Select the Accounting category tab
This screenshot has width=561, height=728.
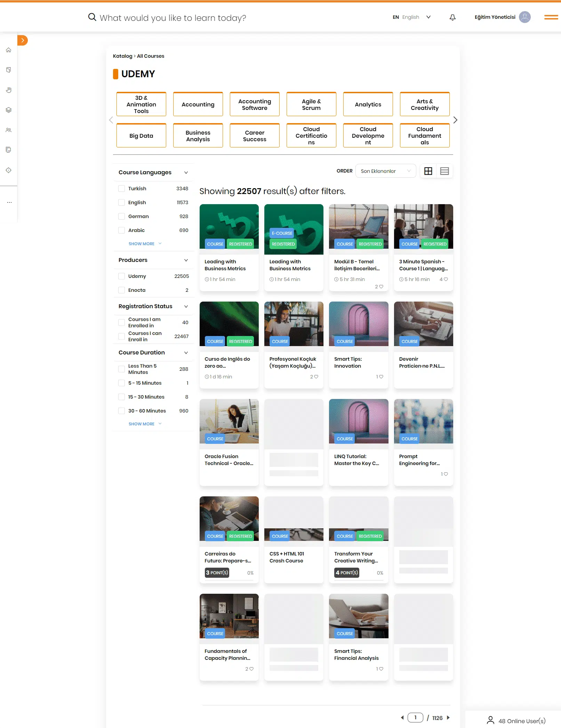198,104
